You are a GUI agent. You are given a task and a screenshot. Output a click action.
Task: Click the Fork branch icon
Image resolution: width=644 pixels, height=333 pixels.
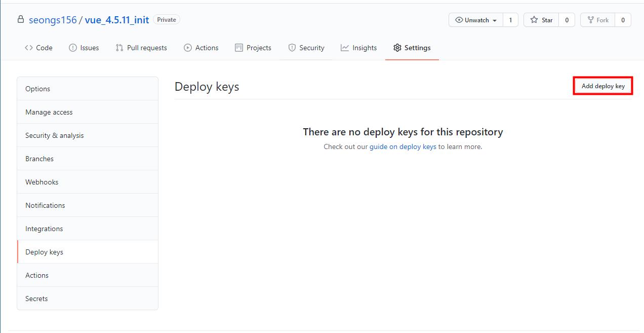click(x=591, y=19)
